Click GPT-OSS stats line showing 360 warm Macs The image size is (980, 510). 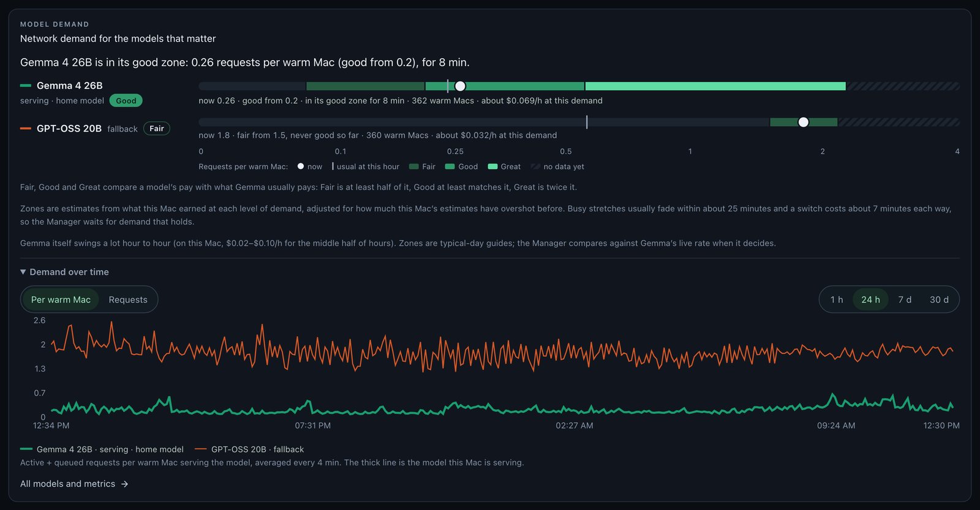[378, 135]
